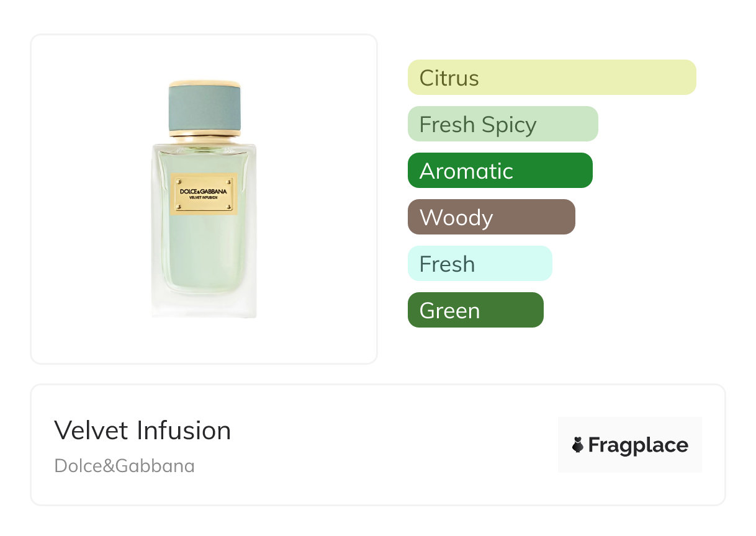Select the Fresh Spicy accord bar
Image resolution: width=756 pixels, height=536 pixels.
coord(502,124)
